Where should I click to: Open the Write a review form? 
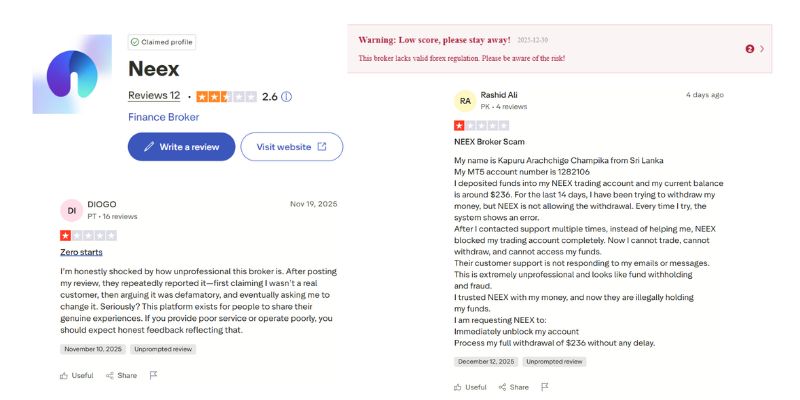coord(181,147)
